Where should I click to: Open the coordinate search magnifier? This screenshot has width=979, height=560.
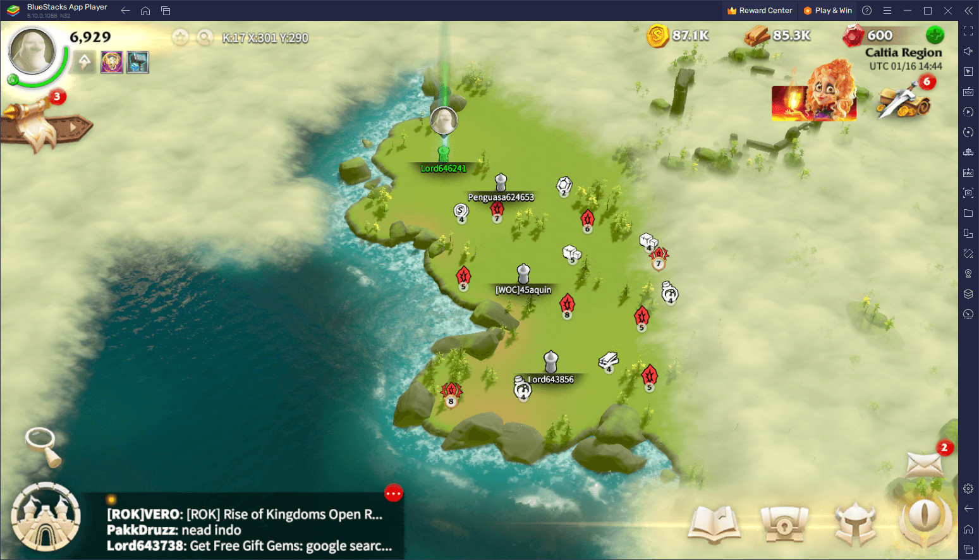click(205, 37)
